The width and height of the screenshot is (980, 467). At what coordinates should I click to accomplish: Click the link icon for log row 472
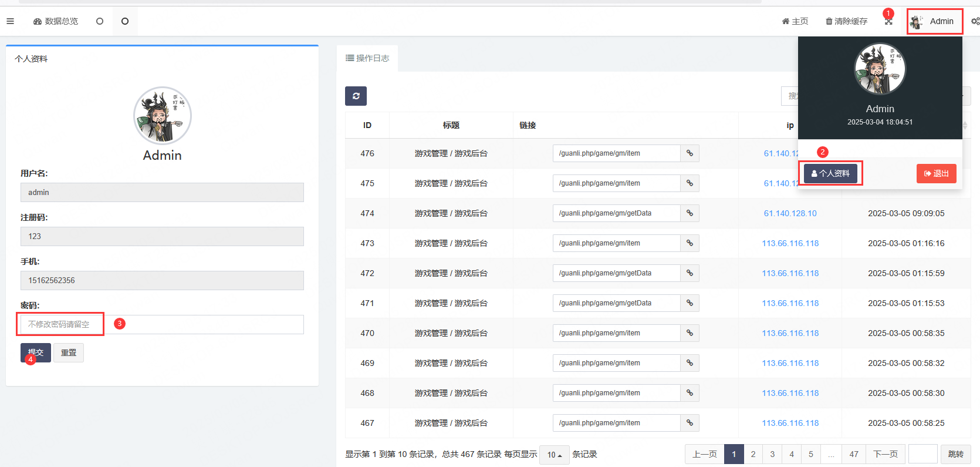[x=690, y=273]
